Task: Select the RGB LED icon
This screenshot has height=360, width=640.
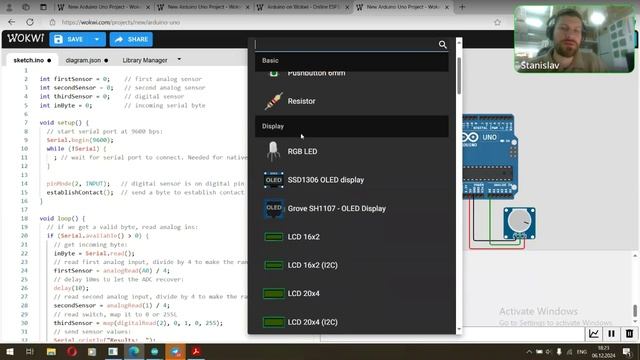Action: 273,151
